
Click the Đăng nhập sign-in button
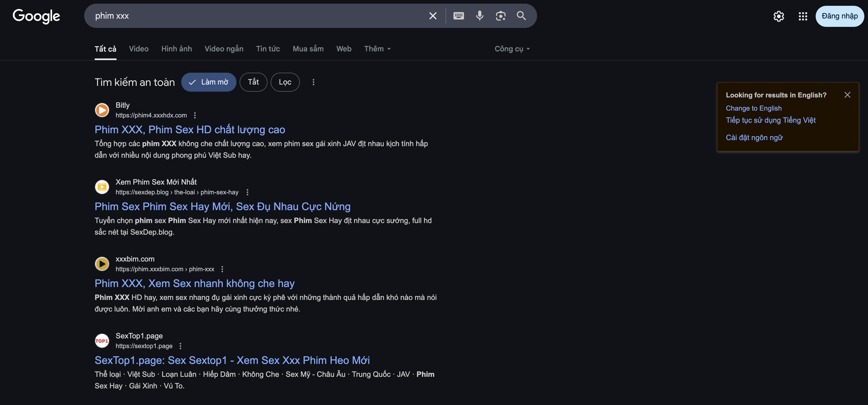pyautogui.click(x=839, y=16)
